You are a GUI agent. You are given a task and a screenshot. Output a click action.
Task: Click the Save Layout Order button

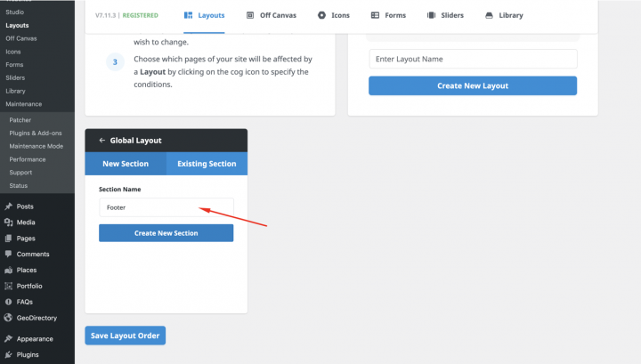[x=125, y=336]
